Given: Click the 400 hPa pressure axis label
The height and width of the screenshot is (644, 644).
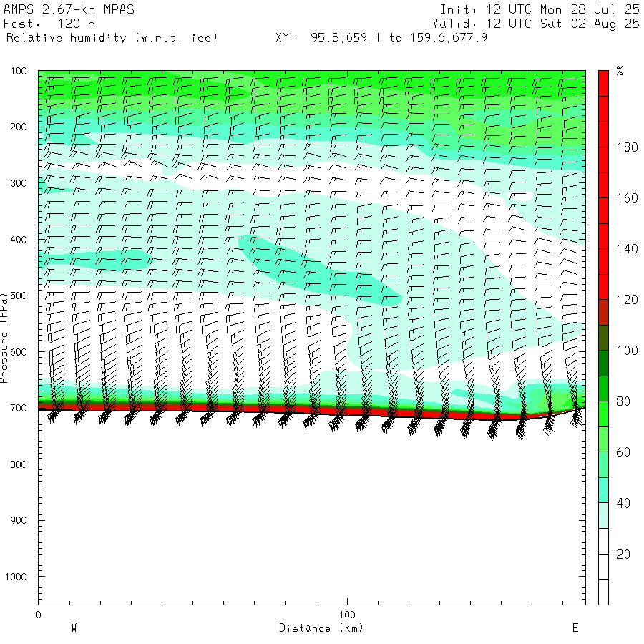Looking at the screenshot, I should pos(19,240).
